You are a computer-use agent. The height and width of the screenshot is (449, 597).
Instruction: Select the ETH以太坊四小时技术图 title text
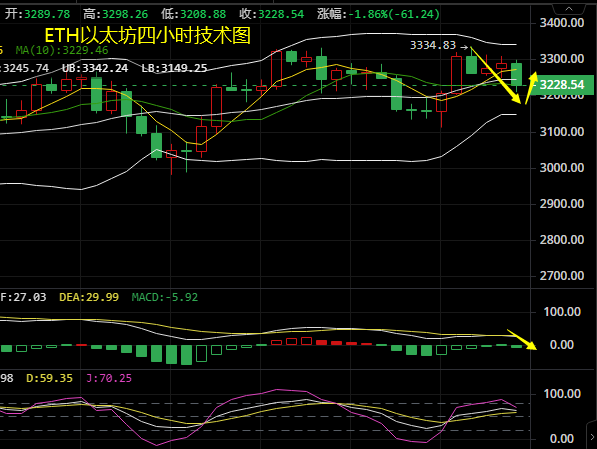pyautogui.click(x=148, y=36)
